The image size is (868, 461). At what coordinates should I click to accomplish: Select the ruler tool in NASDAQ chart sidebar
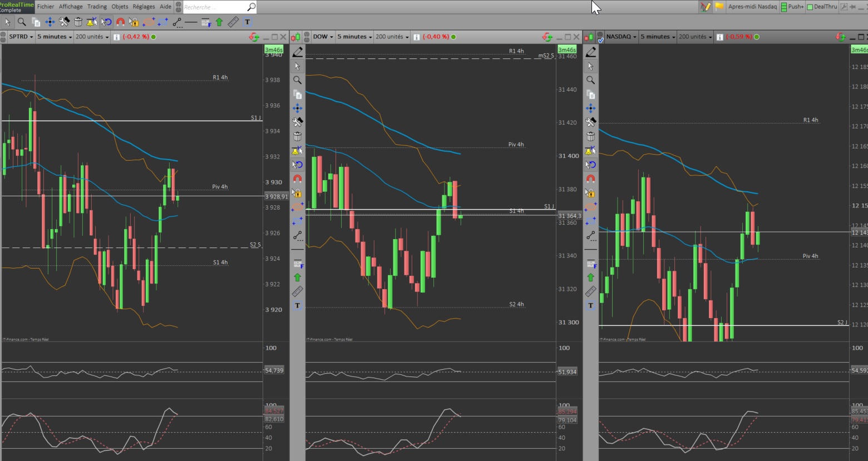tap(591, 291)
